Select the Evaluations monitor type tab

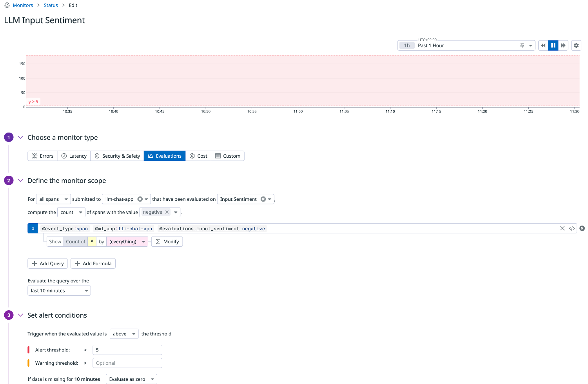[165, 156]
